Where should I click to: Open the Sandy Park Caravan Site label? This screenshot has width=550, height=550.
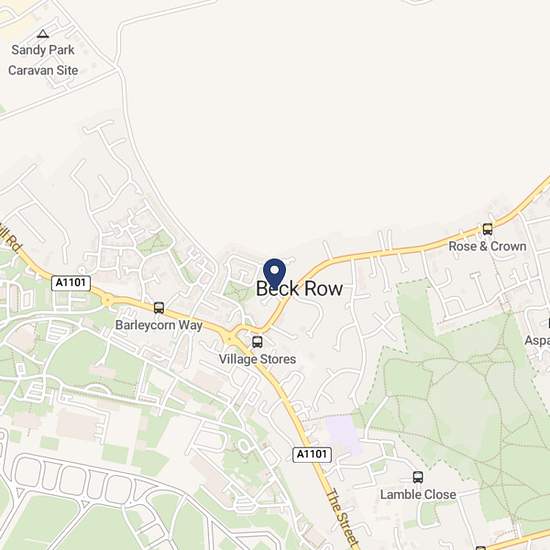pyautogui.click(x=43, y=60)
